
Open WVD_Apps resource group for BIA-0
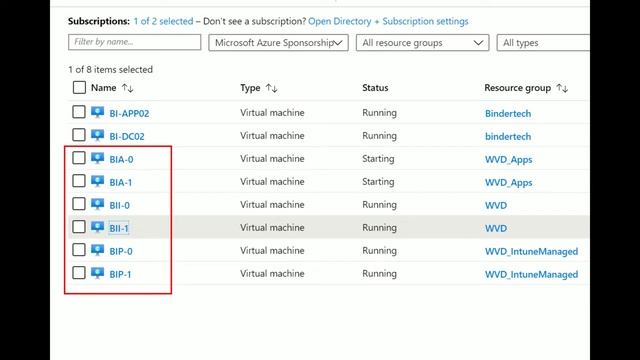(x=509, y=160)
